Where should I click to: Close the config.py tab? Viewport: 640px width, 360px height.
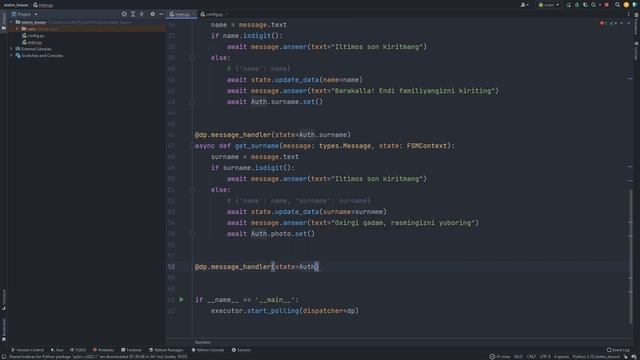(227, 14)
